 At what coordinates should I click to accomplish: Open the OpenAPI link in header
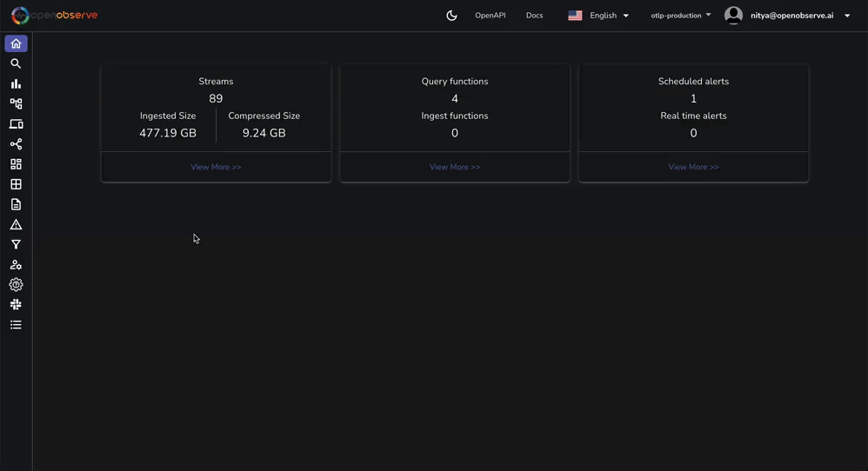pyautogui.click(x=490, y=16)
